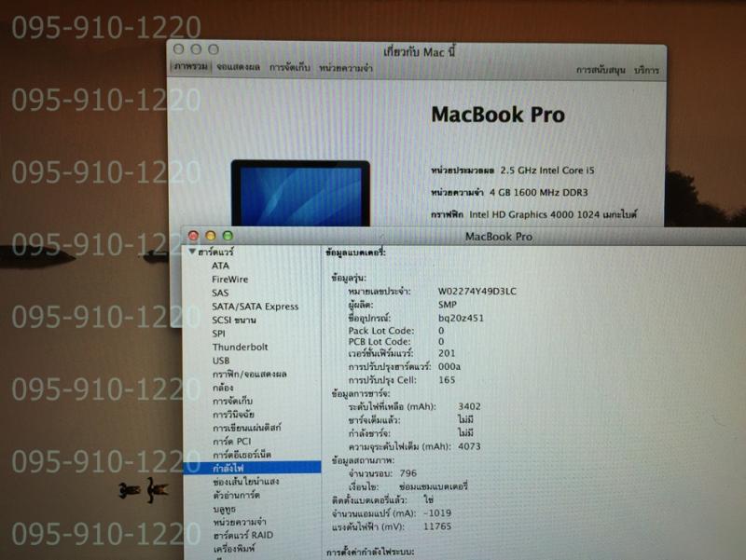Click the red close button of System Report
The height and width of the screenshot is (560, 746).
(x=193, y=236)
